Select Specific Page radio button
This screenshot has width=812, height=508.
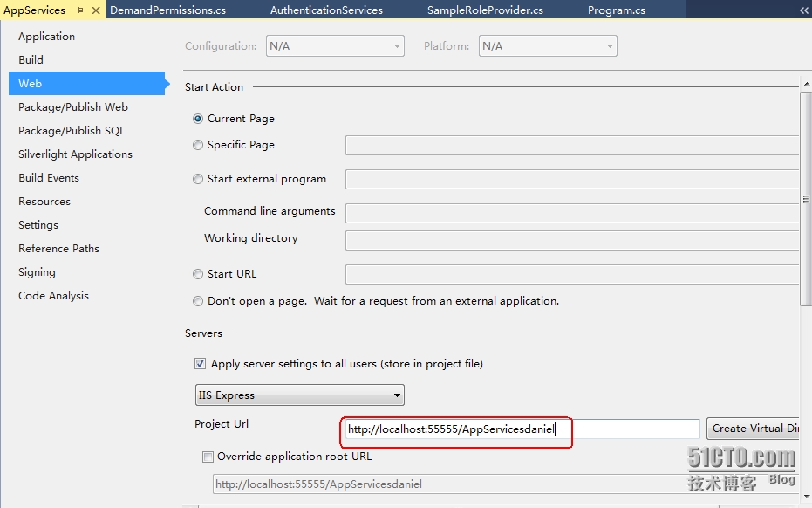point(198,145)
